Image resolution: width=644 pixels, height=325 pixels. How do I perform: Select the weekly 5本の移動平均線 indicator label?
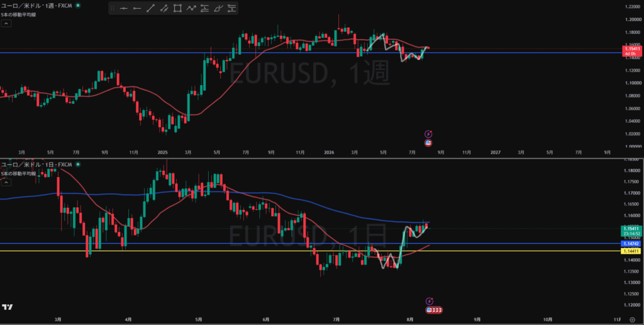tap(18, 14)
